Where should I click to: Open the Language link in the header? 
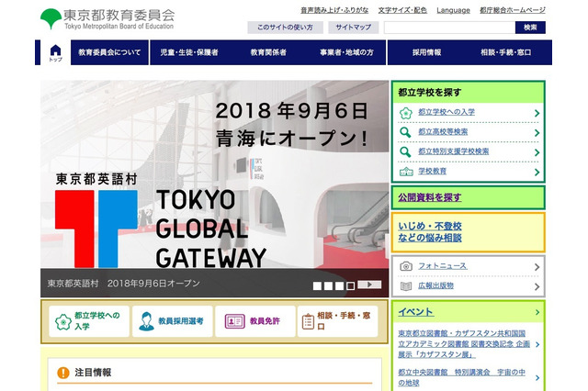[453, 10]
